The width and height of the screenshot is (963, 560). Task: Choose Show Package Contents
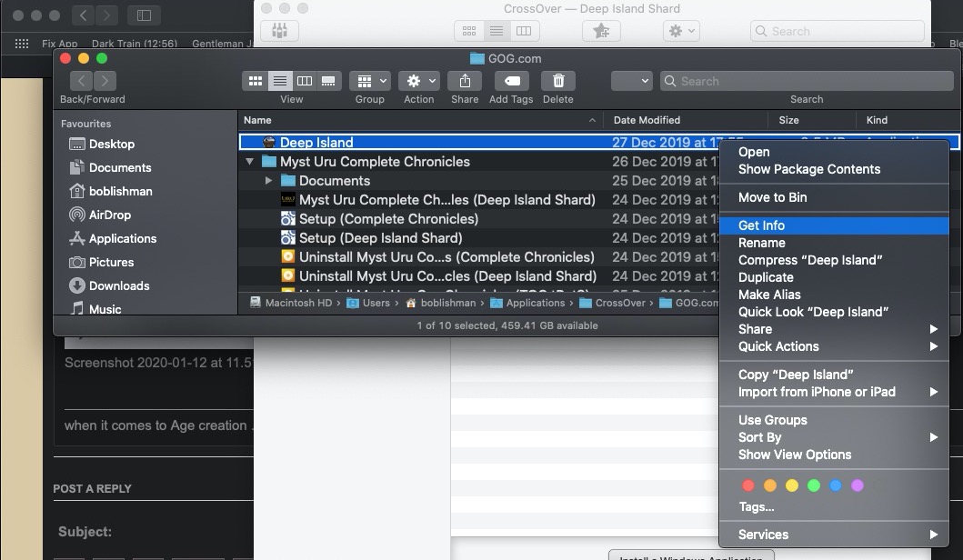(834, 169)
